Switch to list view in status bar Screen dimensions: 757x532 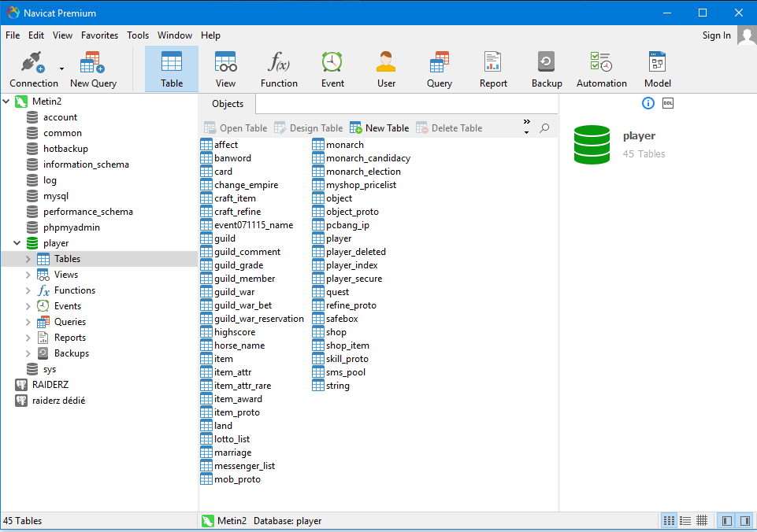point(685,520)
